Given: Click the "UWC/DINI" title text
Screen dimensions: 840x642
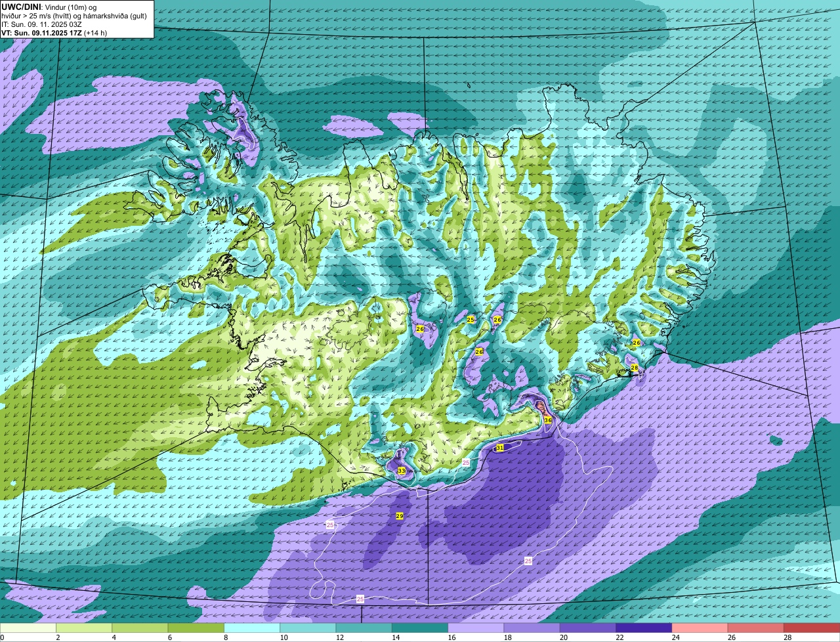Looking at the screenshot, I should coord(21,7).
